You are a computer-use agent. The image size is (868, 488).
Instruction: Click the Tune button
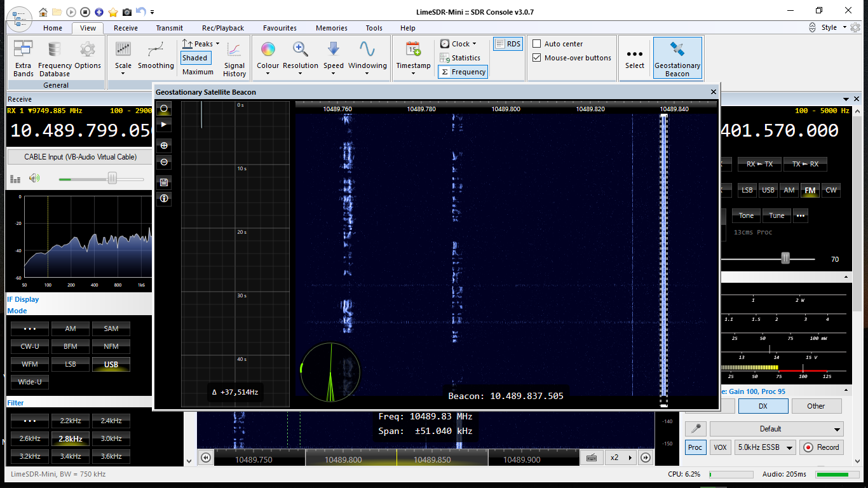[x=776, y=215]
